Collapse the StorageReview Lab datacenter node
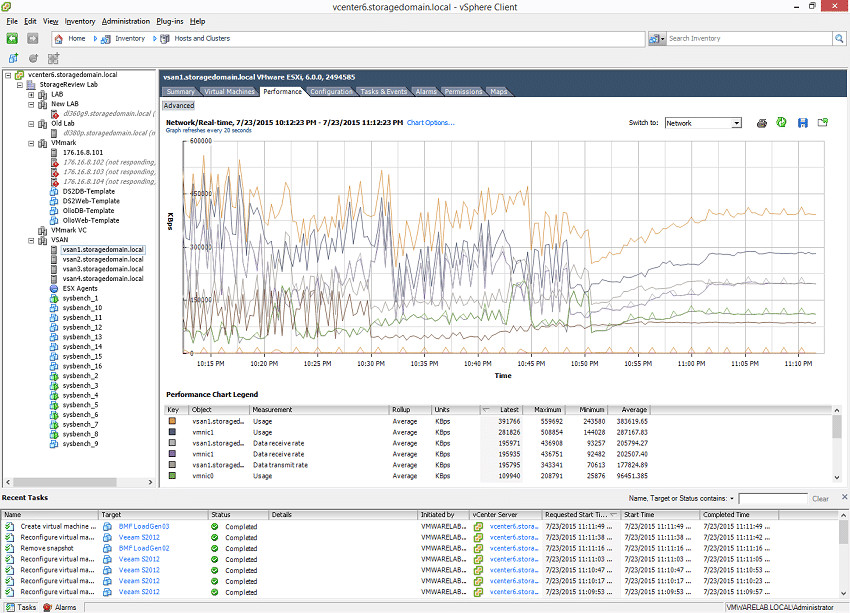850x613 pixels. [20, 85]
